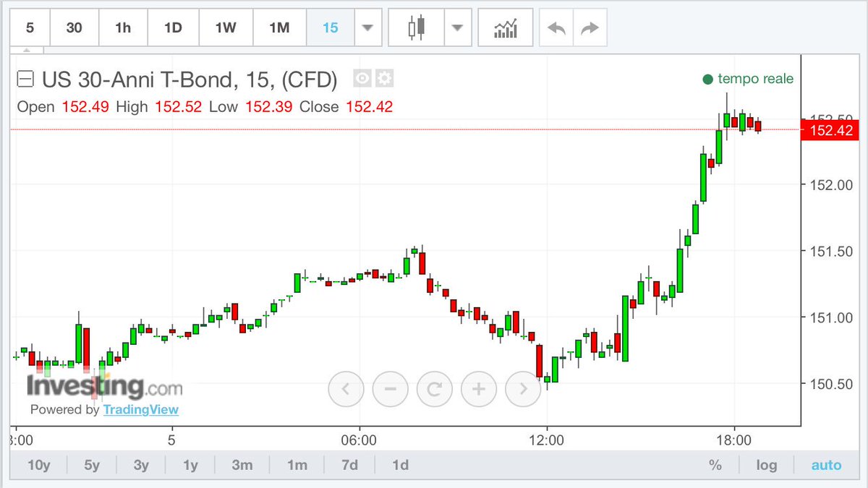Select the 5 minute interval
The width and height of the screenshot is (868, 488).
pyautogui.click(x=30, y=27)
